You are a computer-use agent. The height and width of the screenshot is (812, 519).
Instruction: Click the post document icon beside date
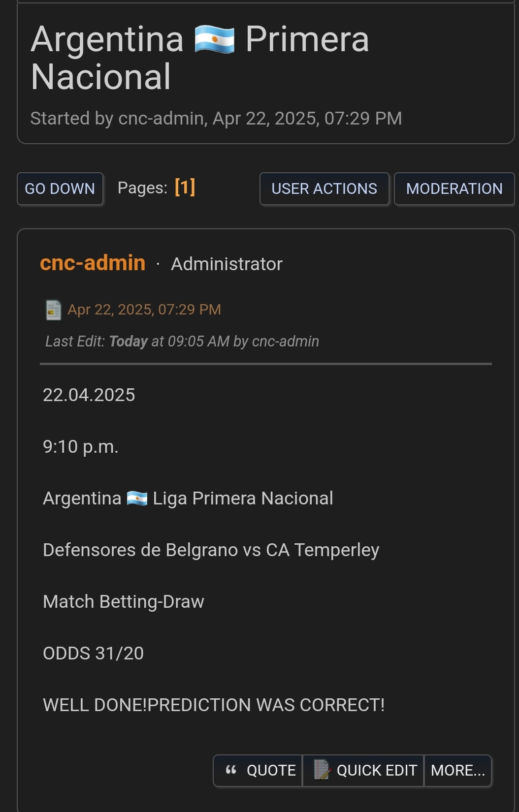[53, 310]
